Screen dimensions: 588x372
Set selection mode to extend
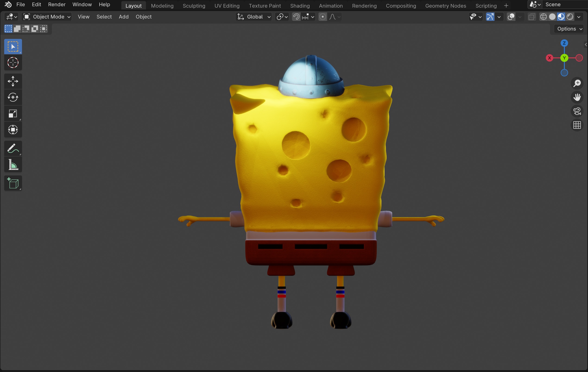coord(17,29)
